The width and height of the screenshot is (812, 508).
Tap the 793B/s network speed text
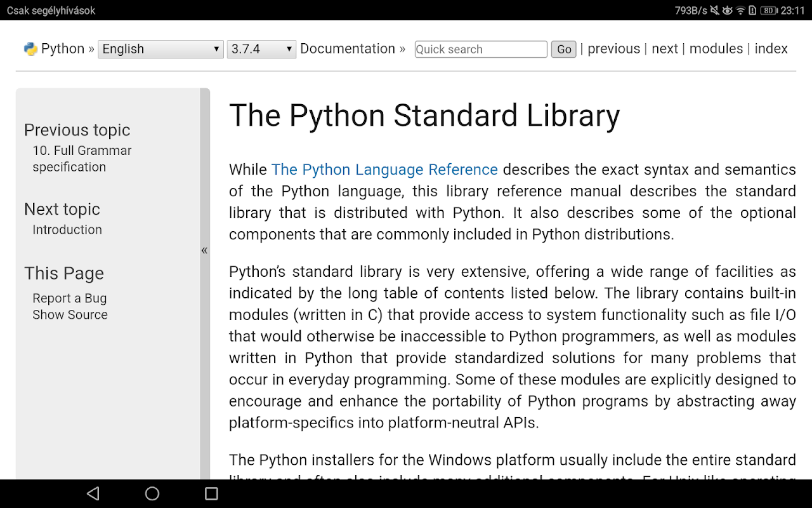[x=691, y=10]
